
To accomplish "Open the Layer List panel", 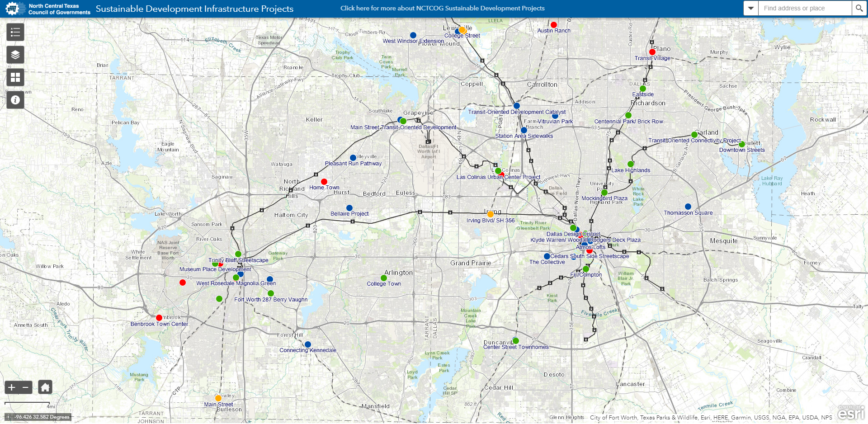I will (x=15, y=55).
